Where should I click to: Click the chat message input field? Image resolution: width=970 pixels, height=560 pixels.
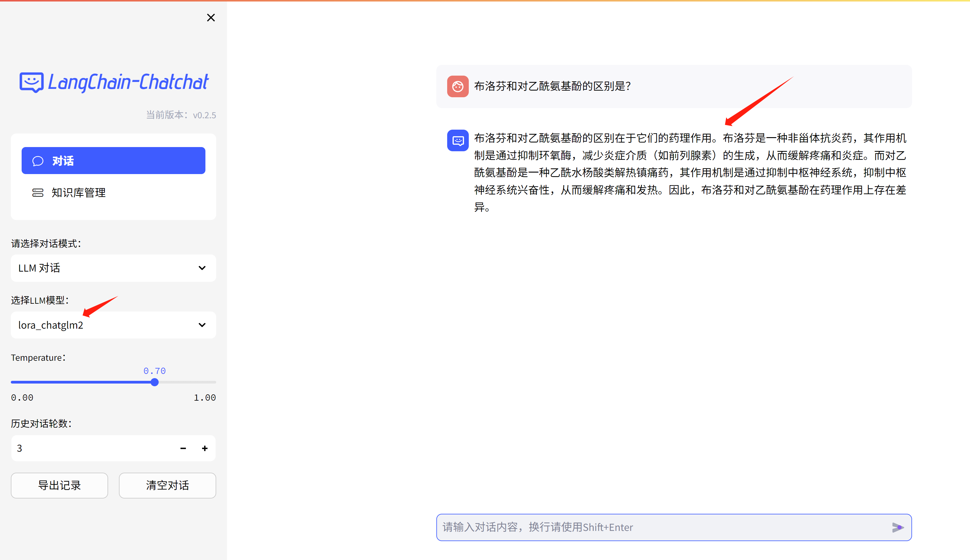tap(662, 527)
